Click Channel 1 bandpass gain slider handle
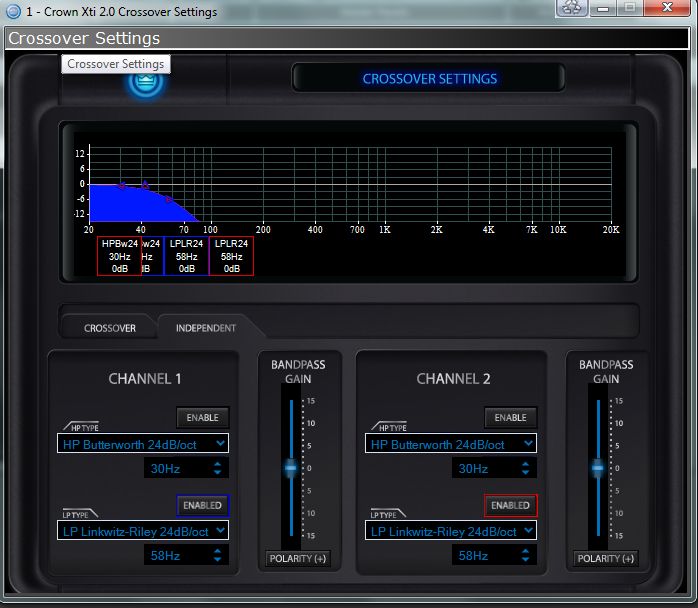Image resolution: width=698 pixels, height=608 pixels. (291, 467)
